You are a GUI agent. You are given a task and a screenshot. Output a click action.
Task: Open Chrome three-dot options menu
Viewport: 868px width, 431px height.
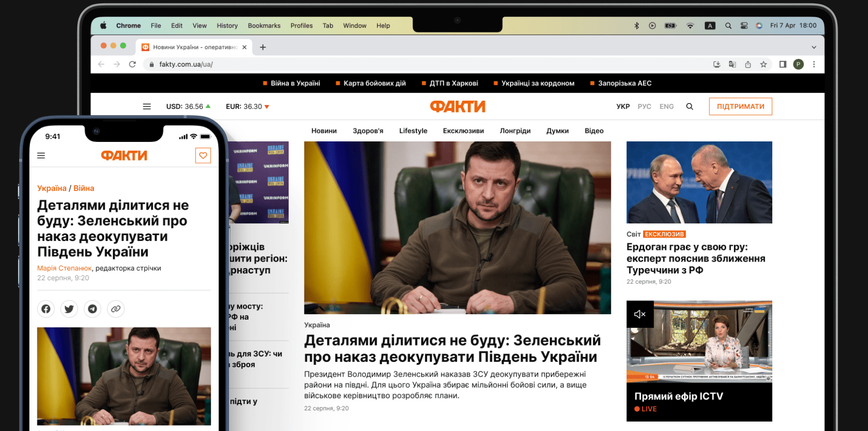pyautogui.click(x=814, y=64)
